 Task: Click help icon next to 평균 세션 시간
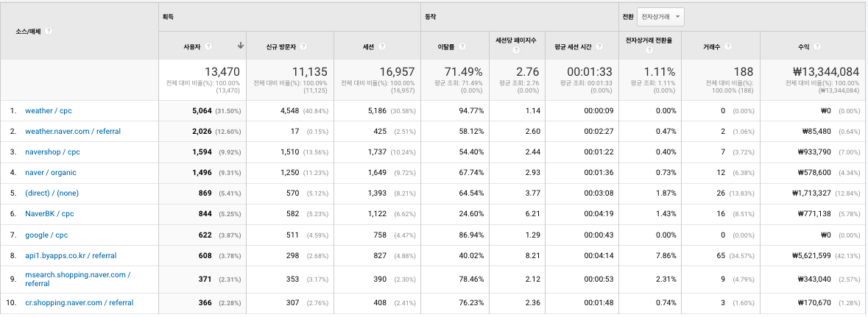pyautogui.click(x=601, y=46)
